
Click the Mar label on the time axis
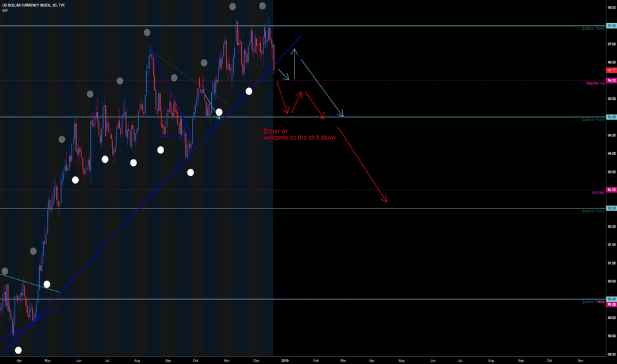click(343, 361)
